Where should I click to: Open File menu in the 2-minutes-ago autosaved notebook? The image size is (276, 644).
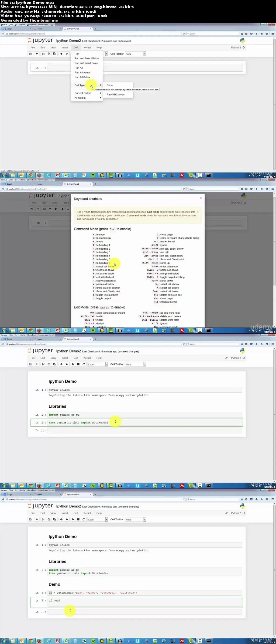(33, 48)
